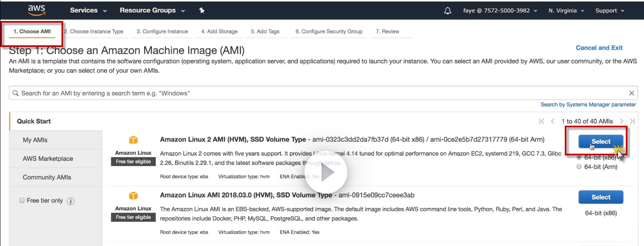Viewport: 644px width, 246px height.
Task: Expand the Resource Groups dropdown
Action: 152,11
